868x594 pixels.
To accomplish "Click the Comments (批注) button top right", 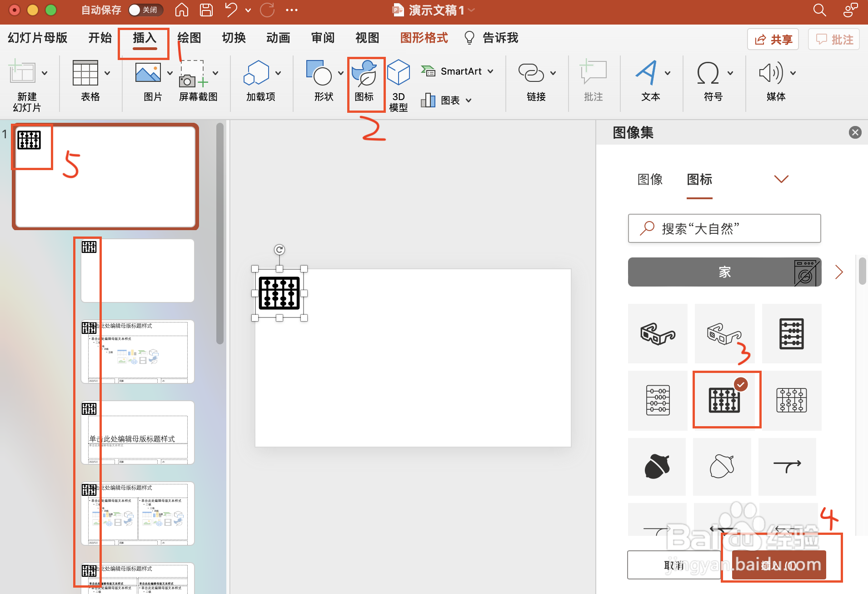I will (x=834, y=40).
